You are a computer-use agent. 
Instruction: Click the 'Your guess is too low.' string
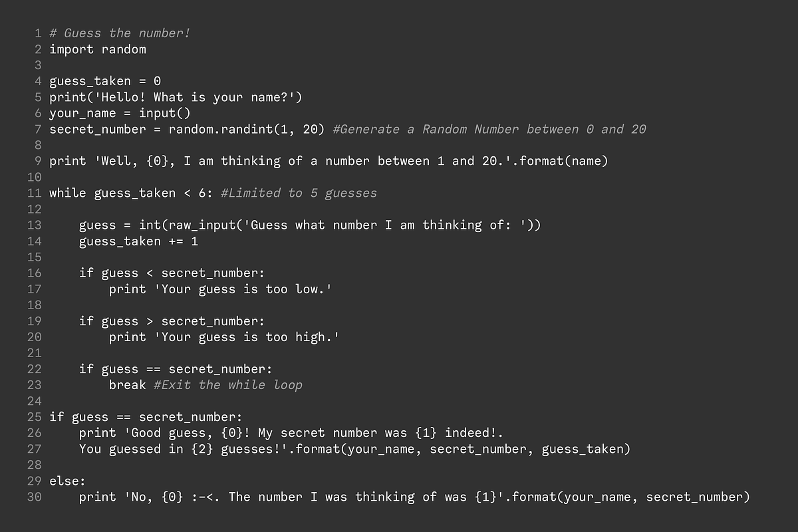(243, 289)
